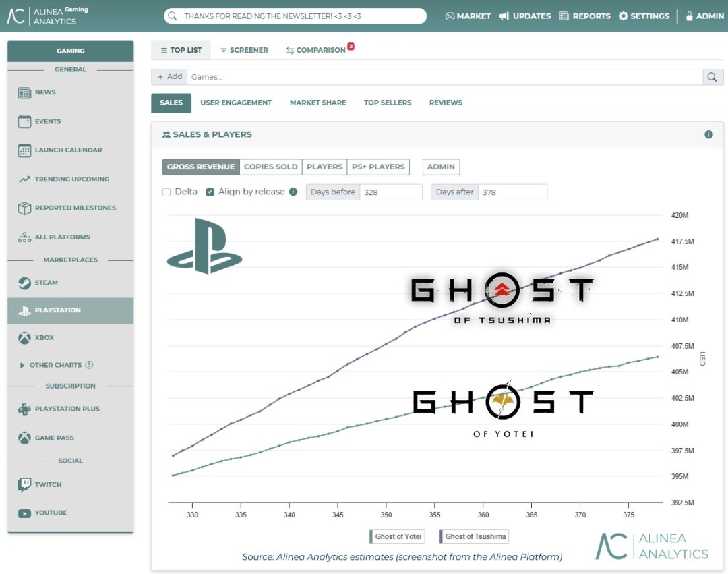Switch the metric to PS+ Players
Viewport: 728px width, 574px height.
click(x=378, y=167)
